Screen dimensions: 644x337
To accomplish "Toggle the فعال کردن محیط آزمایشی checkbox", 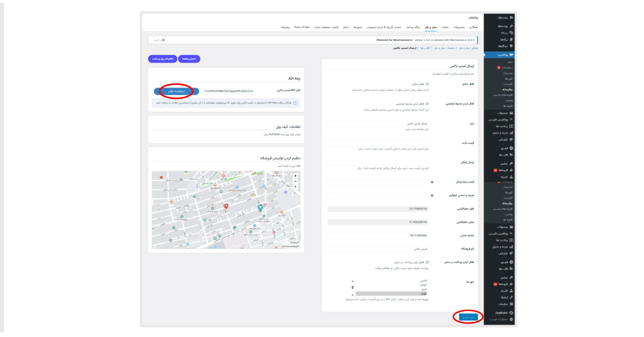I will [427, 104].
